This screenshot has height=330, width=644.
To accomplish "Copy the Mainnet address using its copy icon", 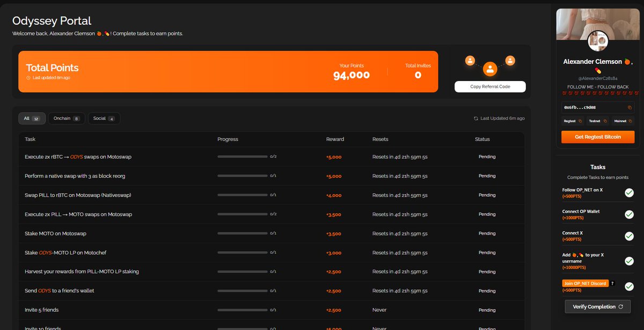I will tap(631, 121).
